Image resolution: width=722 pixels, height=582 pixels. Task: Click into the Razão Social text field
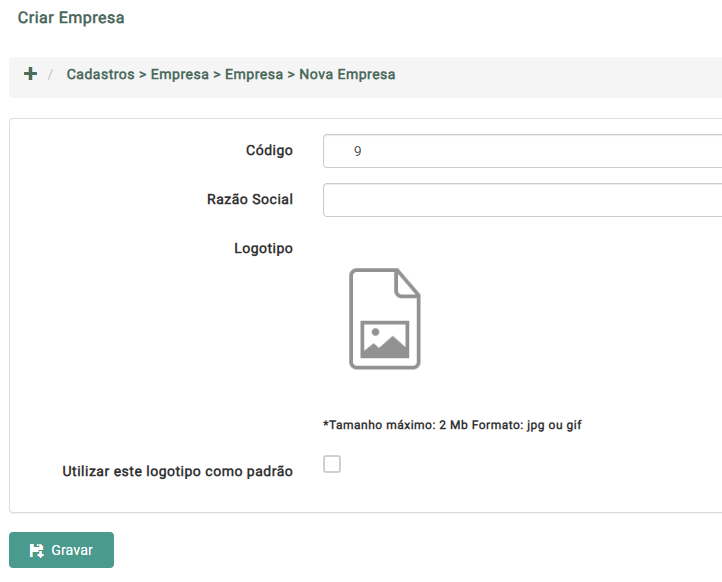click(522, 199)
